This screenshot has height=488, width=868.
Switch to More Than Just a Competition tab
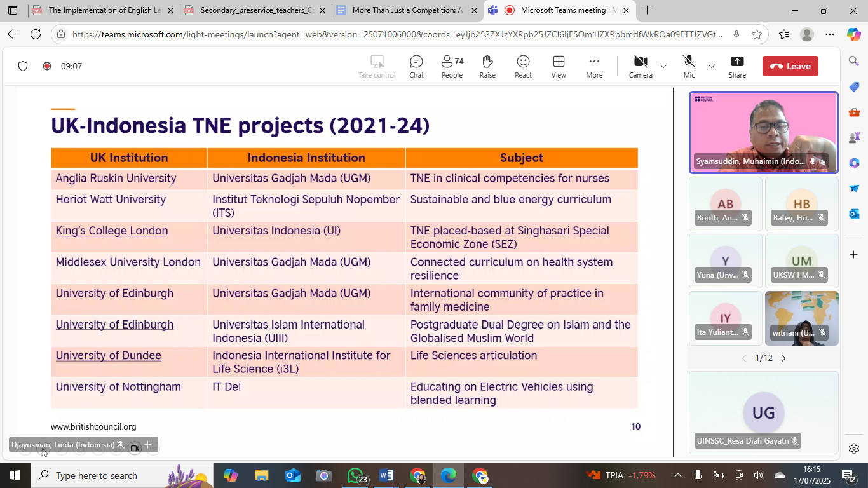click(407, 10)
